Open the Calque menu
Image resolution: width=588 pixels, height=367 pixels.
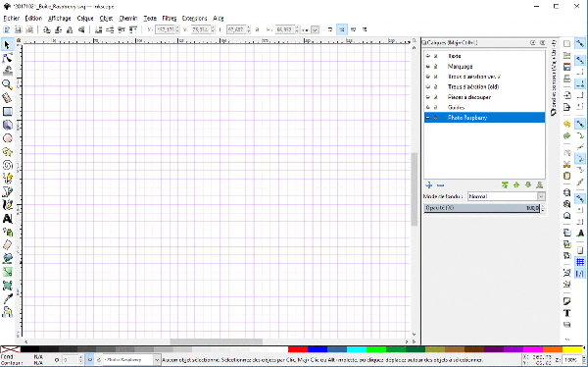coord(85,18)
